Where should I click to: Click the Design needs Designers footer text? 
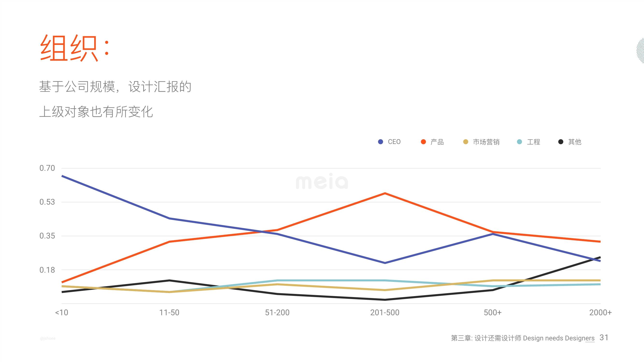pyautogui.click(x=558, y=338)
